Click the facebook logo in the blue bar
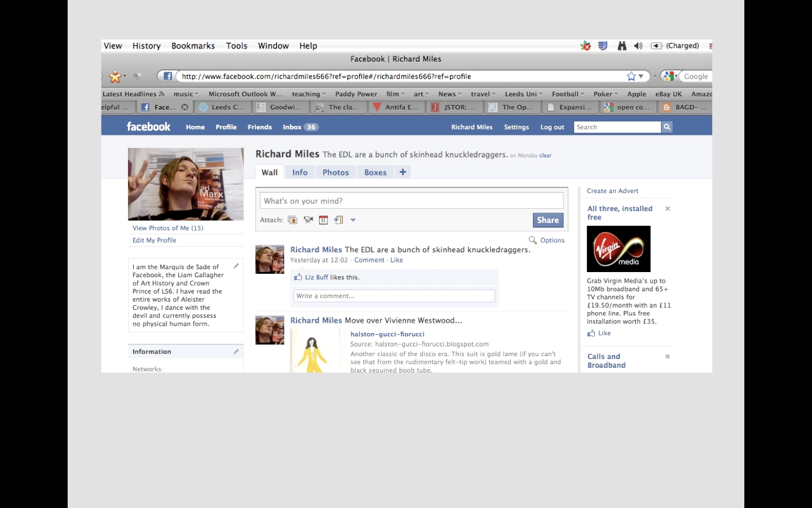Image resolution: width=812 pixels, height=508 pixels. (148, 126)
